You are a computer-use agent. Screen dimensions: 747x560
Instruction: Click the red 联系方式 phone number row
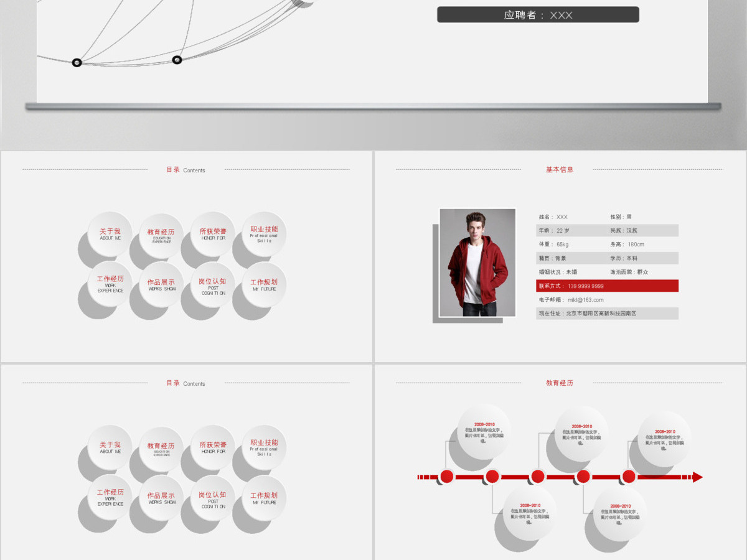click(607, 286)
